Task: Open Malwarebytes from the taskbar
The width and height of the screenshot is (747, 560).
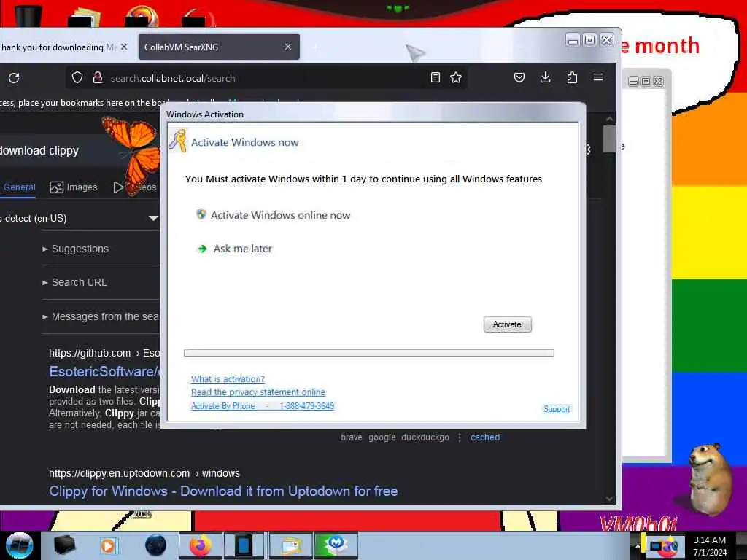Action: point(336,545)
